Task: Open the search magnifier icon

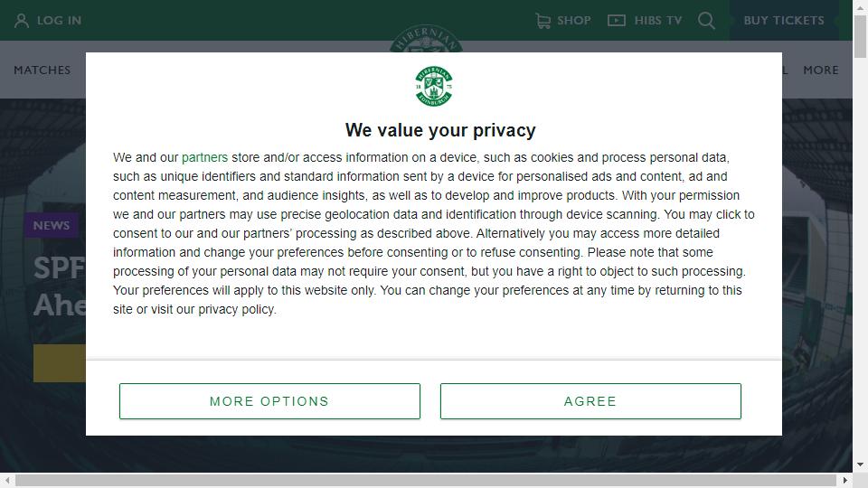Action: (706, 21)
